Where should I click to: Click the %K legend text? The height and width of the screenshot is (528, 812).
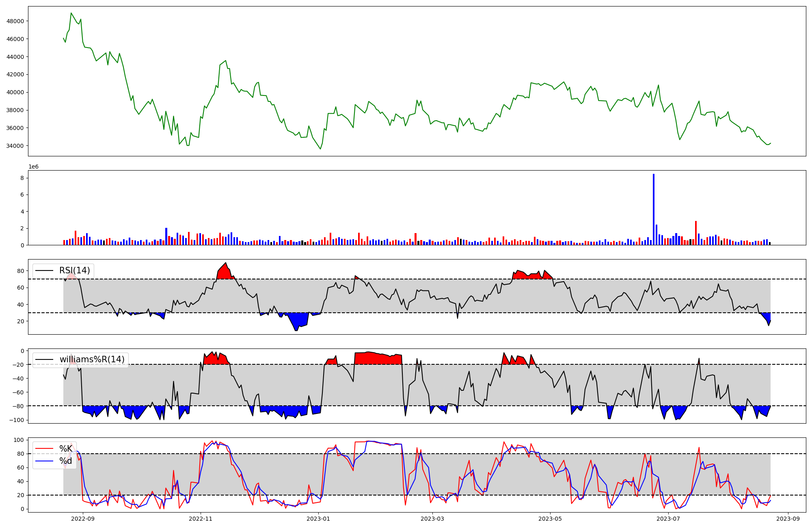pos(66,449)
